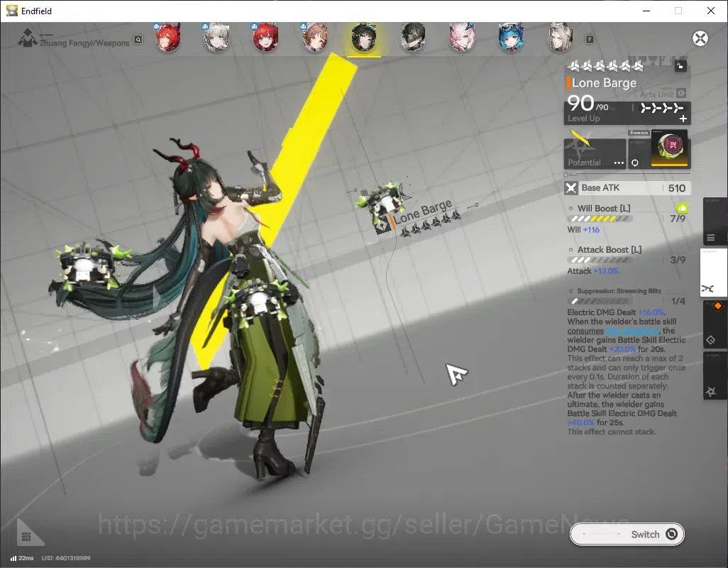
Task: Click the Lone Barge weapon name title
Action: [x=604, y=83]
